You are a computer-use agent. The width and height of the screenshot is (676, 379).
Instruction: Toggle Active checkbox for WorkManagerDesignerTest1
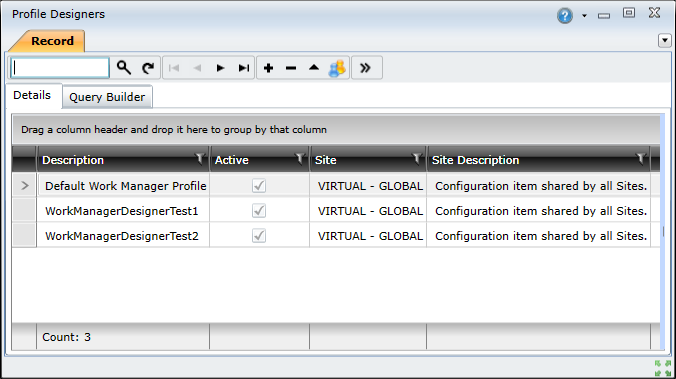click(x=259, y=211)
